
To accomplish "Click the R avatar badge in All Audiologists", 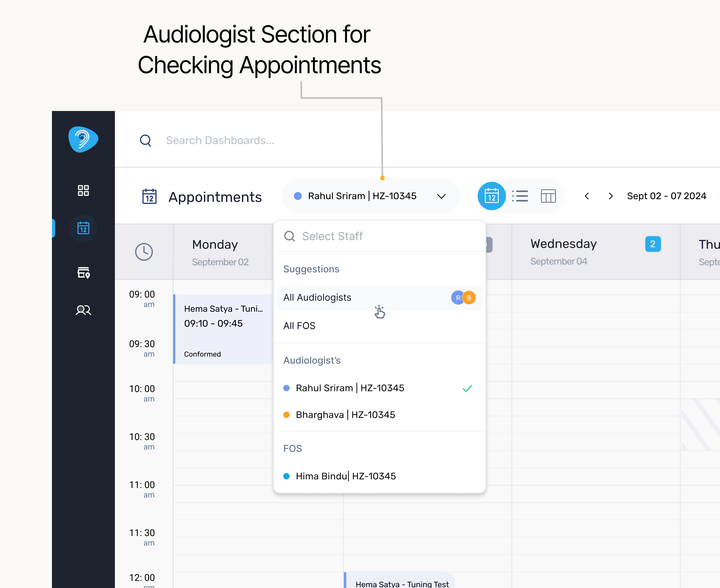I will [x=458, y=298].
